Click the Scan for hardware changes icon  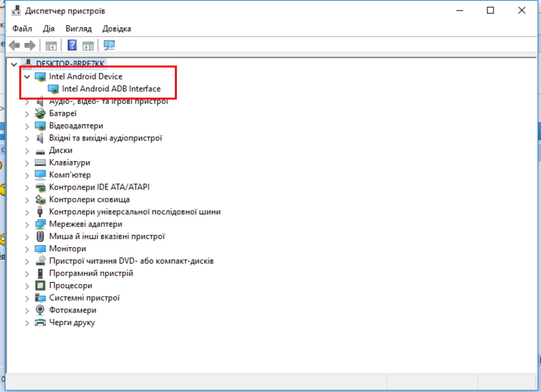point(109,45)
